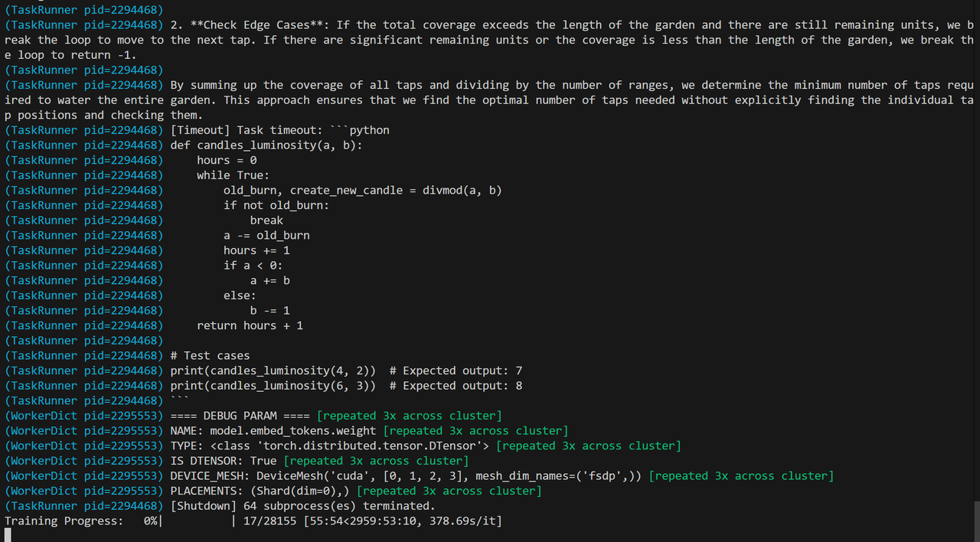Click the "PLACEMENTS: (Shard(dim=0),)" text
Image resolution: width=980 pixels, height=542 pixels.
click(x=260, y=491)
